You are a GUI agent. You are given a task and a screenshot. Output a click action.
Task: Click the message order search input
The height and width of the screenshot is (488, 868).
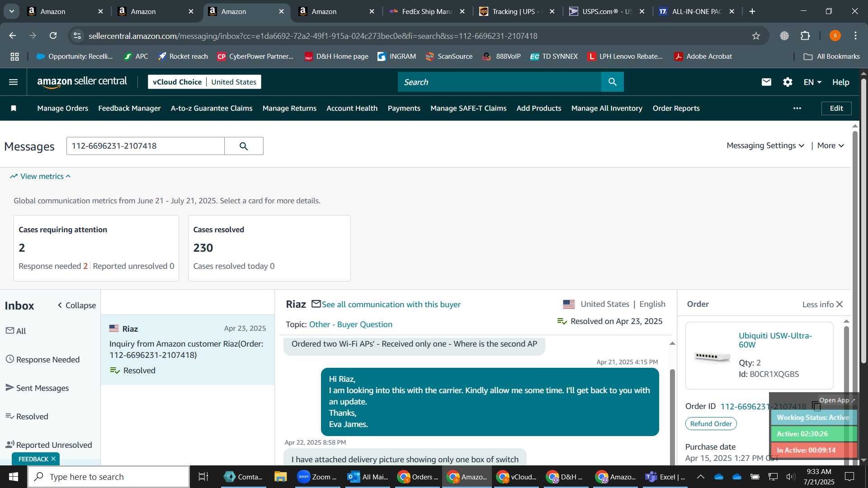pos(145,146)
